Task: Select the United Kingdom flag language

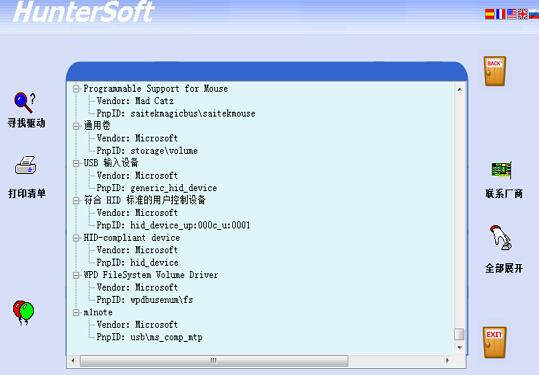Action: click(x=522, y=14)
